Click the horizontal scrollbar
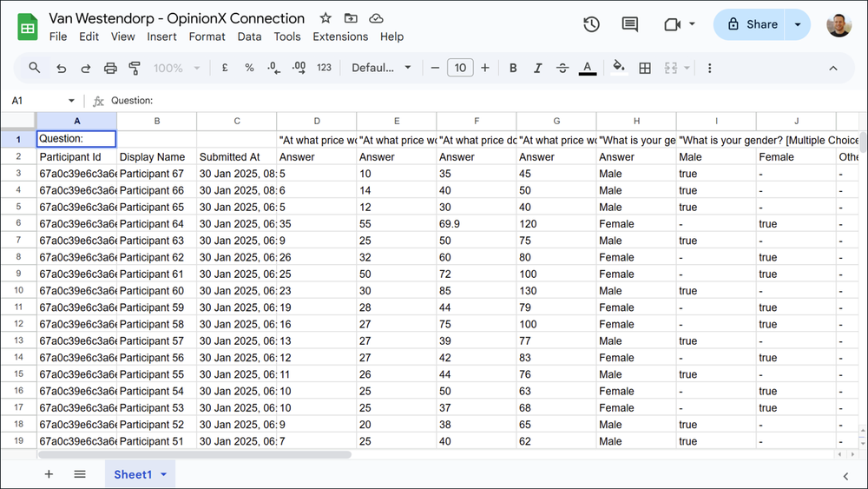The image size is (868, 489). tap(194, 454)
